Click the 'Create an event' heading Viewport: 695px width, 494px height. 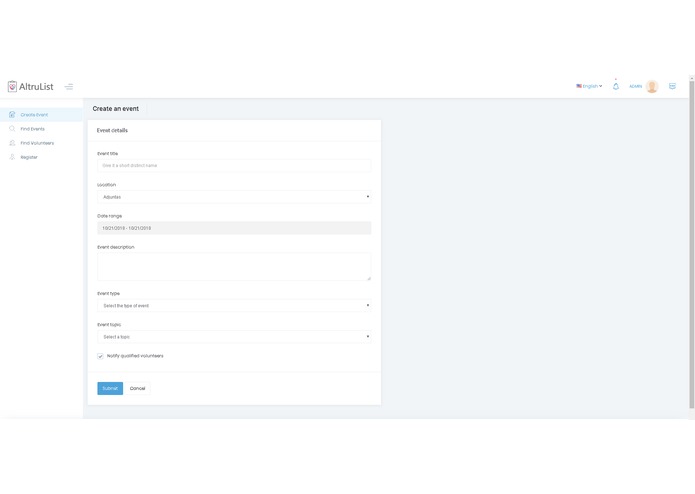116,109
